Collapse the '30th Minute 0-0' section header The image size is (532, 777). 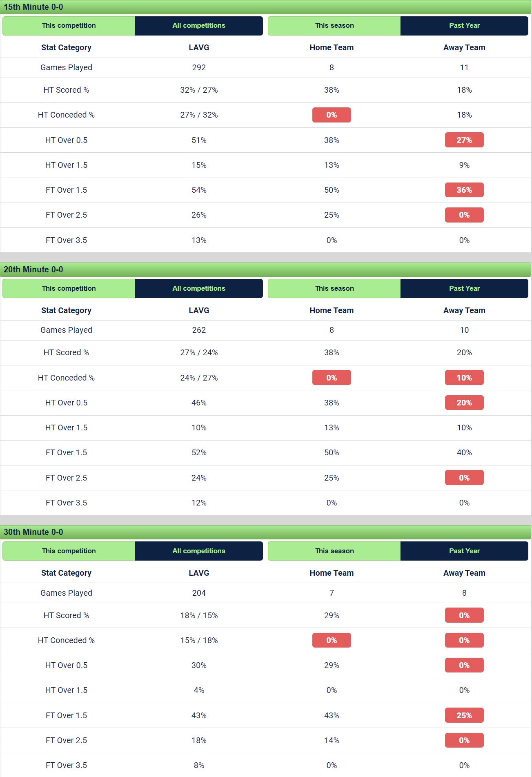tap(265, 532)
